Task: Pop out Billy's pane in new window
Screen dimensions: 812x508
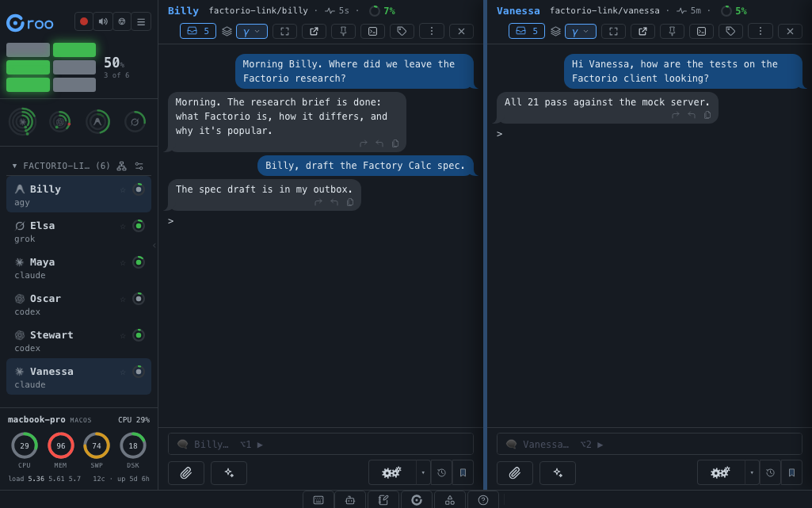Action: coord(314,31)
